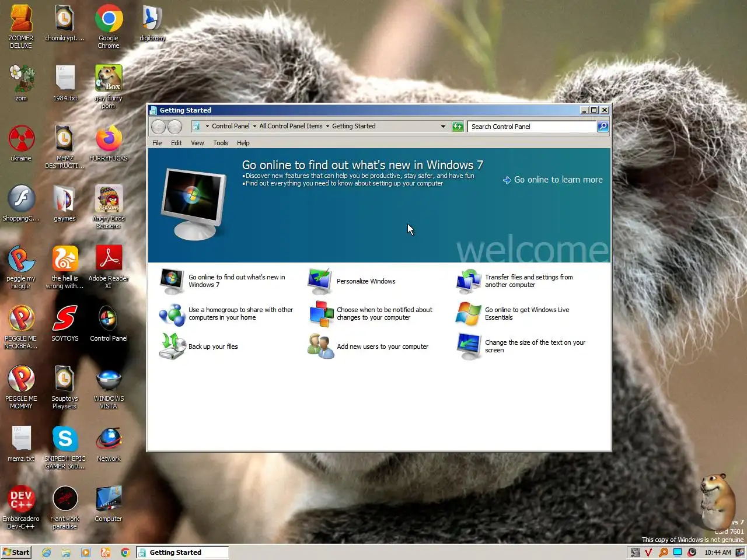Select Use a homegroup to share item
747x560 pixels.
(226, 314)
